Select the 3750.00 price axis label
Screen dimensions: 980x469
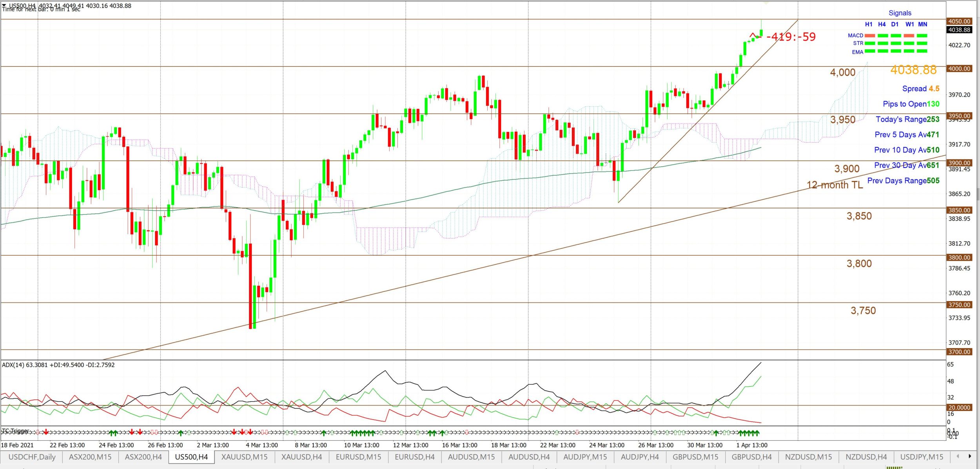(959, 305)
